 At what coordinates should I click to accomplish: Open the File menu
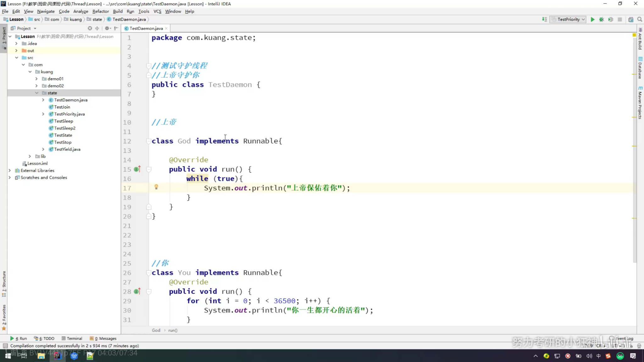point(5,11)
